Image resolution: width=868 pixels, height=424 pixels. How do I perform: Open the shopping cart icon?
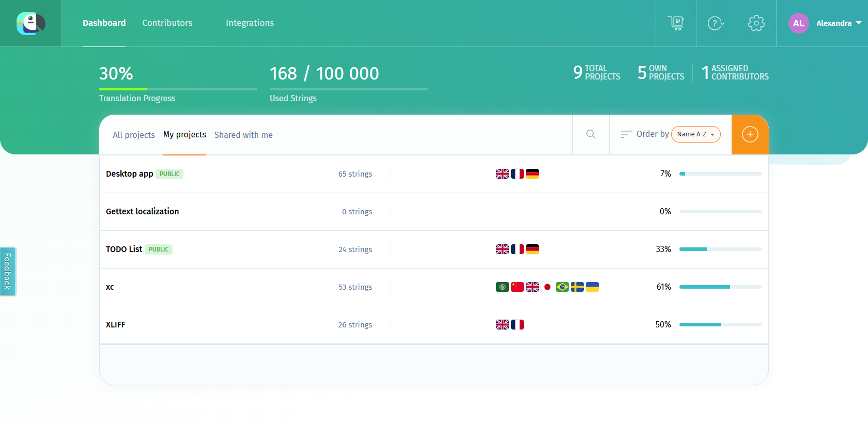pyautogui.click(x=676, y=23)
